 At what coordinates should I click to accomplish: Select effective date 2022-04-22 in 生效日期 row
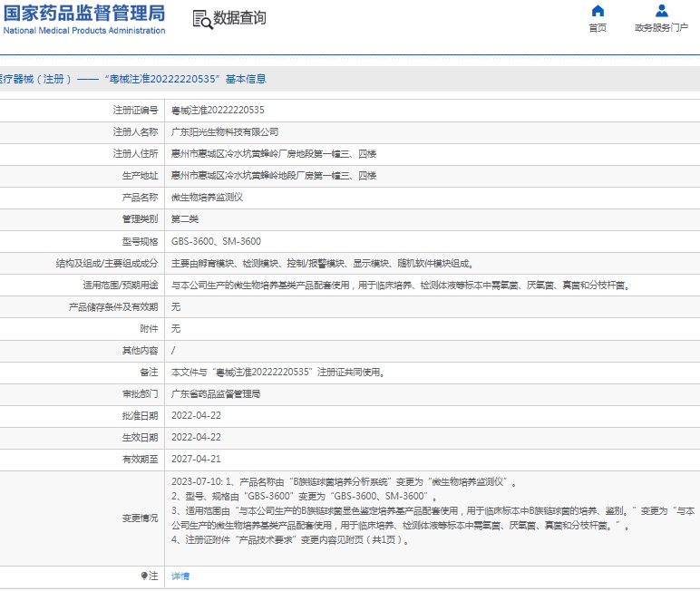[x=196, y=437]
